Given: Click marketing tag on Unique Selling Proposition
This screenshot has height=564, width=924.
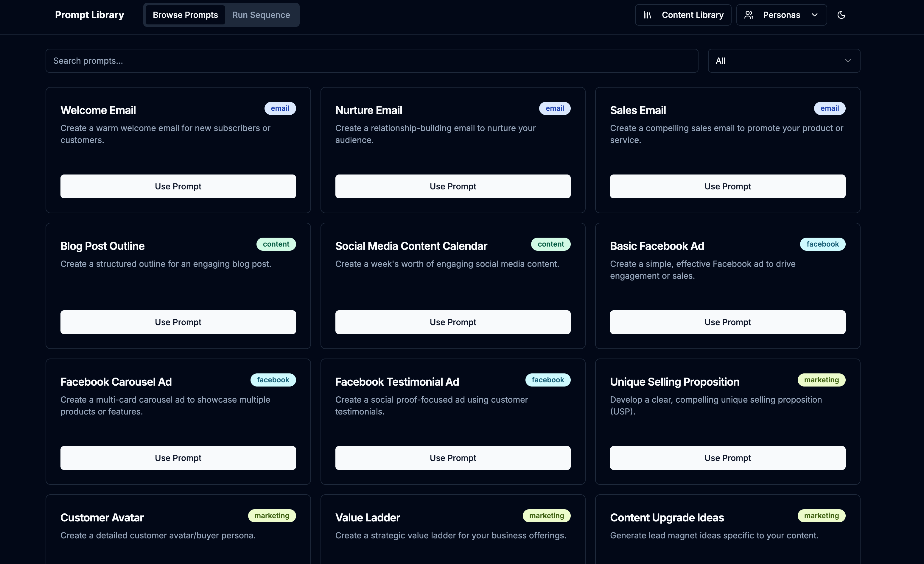Looking at the screenshot, I should click(x=821, y=380).
